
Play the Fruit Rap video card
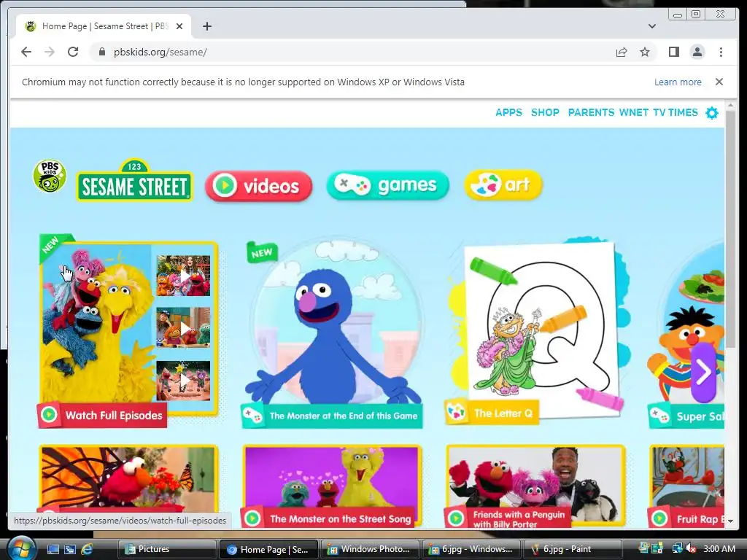click(686, 486)
